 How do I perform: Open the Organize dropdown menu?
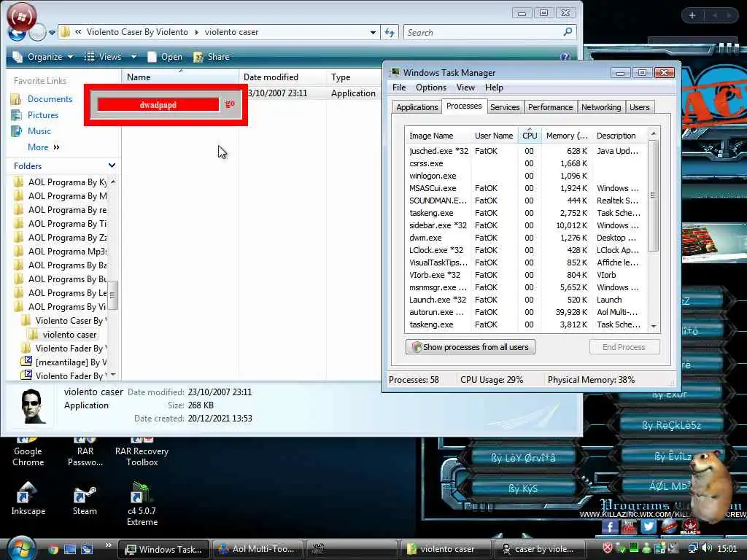(x=43, y=57)
